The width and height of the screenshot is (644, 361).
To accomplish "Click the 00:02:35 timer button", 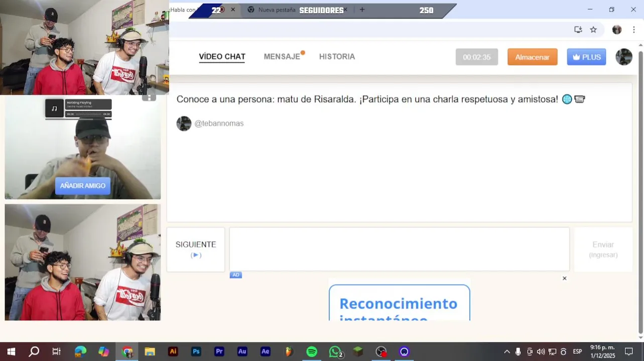I will click(x=476, y=57).
